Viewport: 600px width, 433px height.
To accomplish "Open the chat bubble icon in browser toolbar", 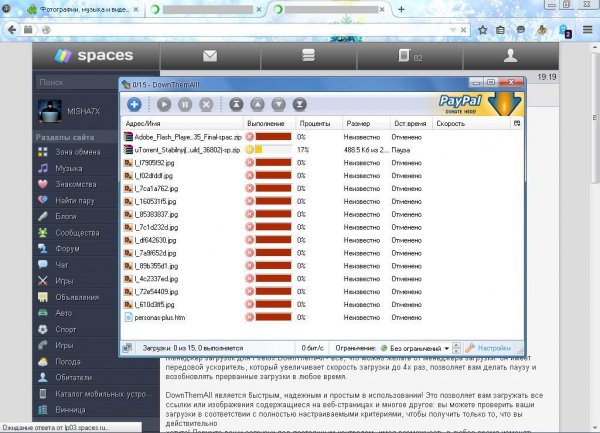I will (520, 30).
